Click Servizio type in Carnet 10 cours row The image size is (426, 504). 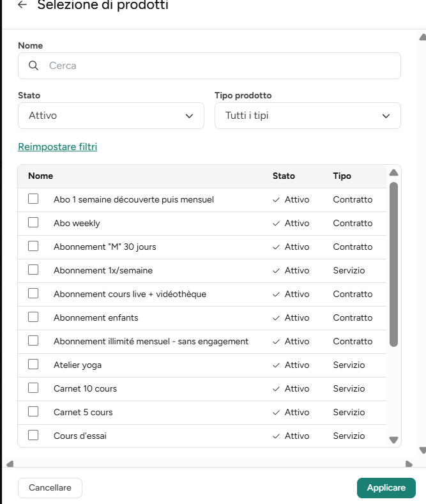[x=349, y=388]
